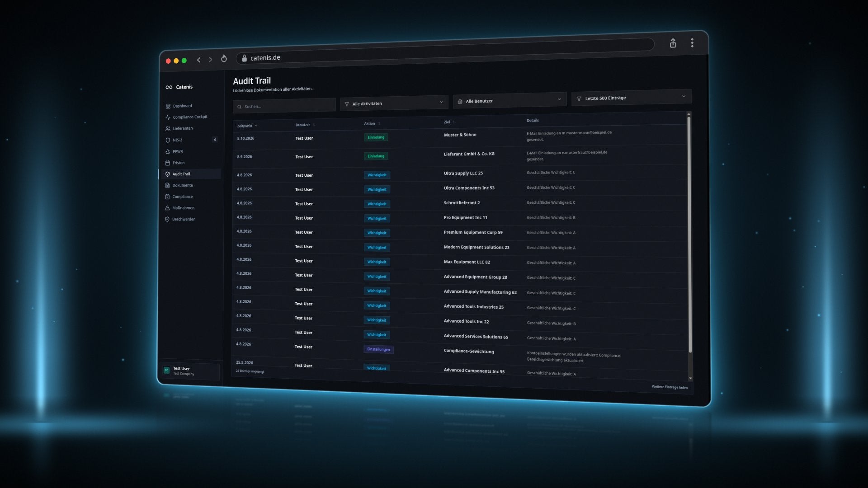This screenshot has height=488, width=868.
Task: Select the Pro Equipment Inc 11 cell
Action: click(466, 218)
